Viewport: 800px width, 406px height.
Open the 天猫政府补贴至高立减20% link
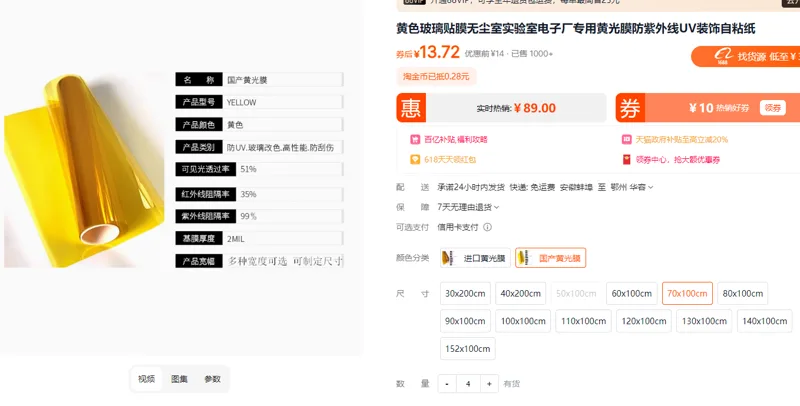click(681, 139)
